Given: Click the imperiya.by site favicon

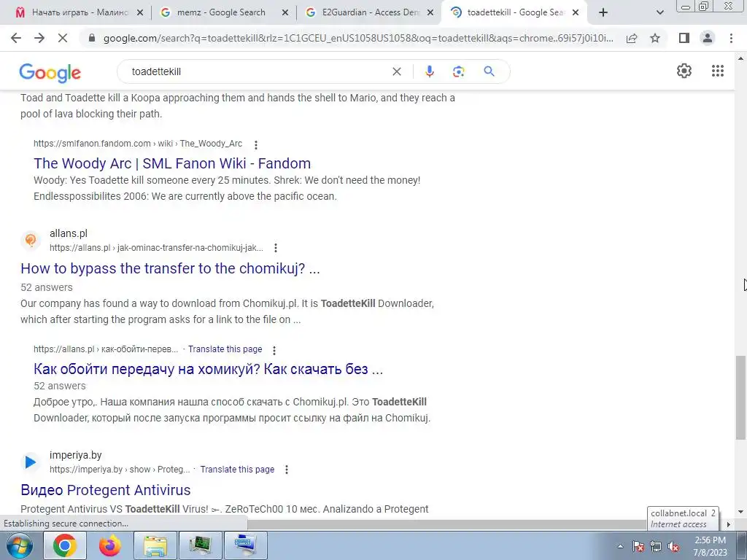Looking at the screenshot, I should coord(31,462).
